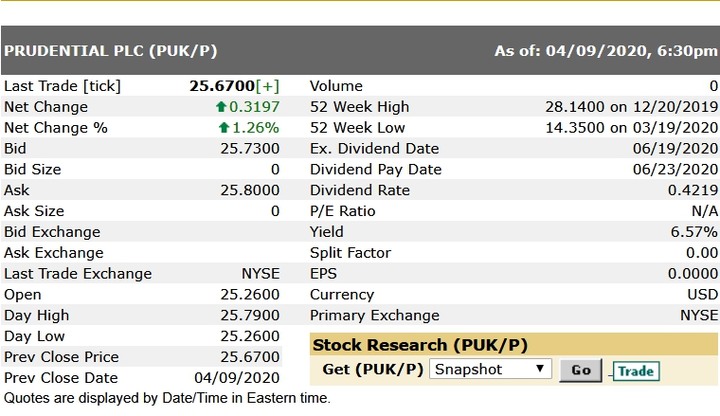
Task: Click the Last Trade price 25.6700
Action: click(x=222, y=86)
